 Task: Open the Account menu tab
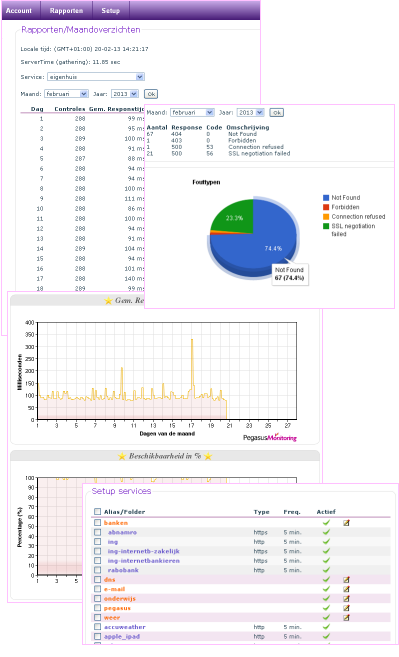(x=19, y=10)
